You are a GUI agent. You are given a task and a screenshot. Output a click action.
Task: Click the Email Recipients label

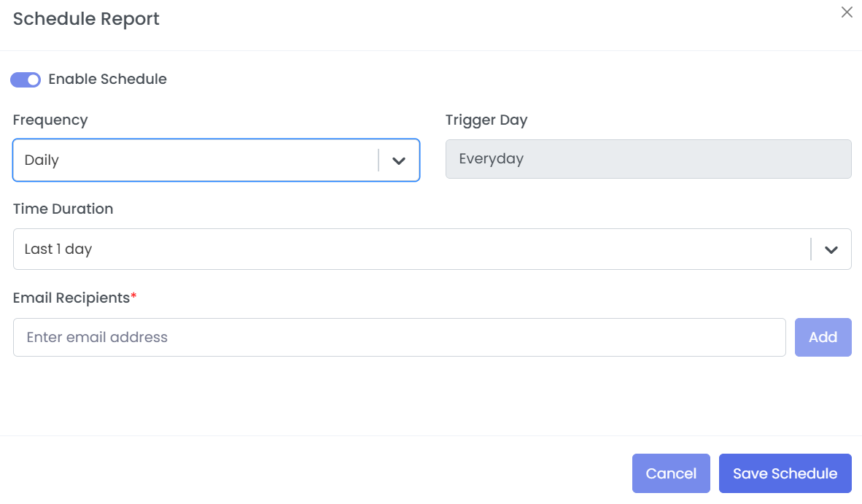[71, 298]
